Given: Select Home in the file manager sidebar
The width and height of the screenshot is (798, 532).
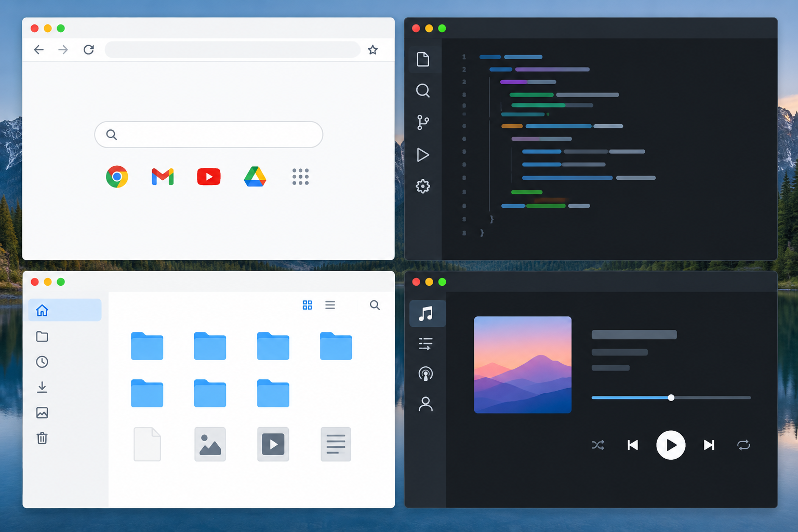Looking at the screenshot, I should pos(65,310).
